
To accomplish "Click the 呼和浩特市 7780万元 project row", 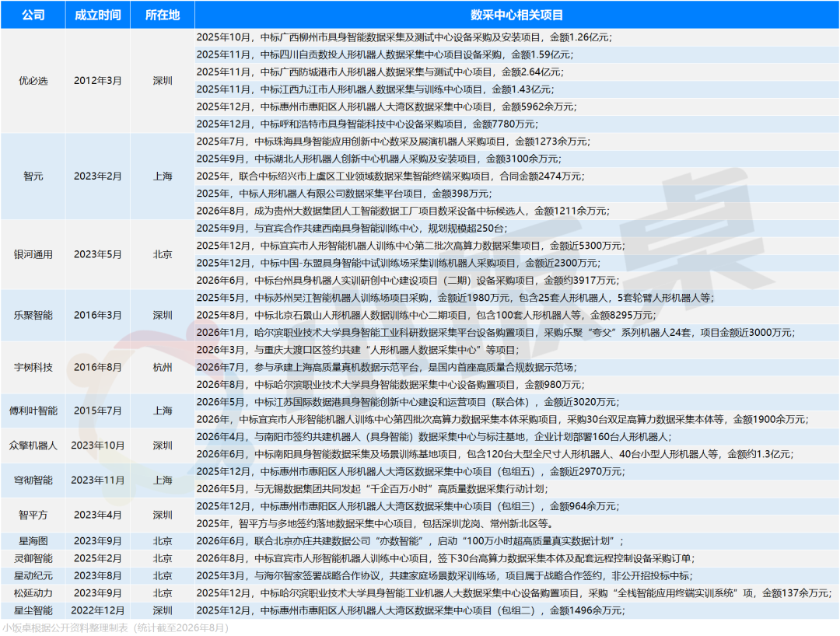I will pyautogui.click(x=517, y=124).
